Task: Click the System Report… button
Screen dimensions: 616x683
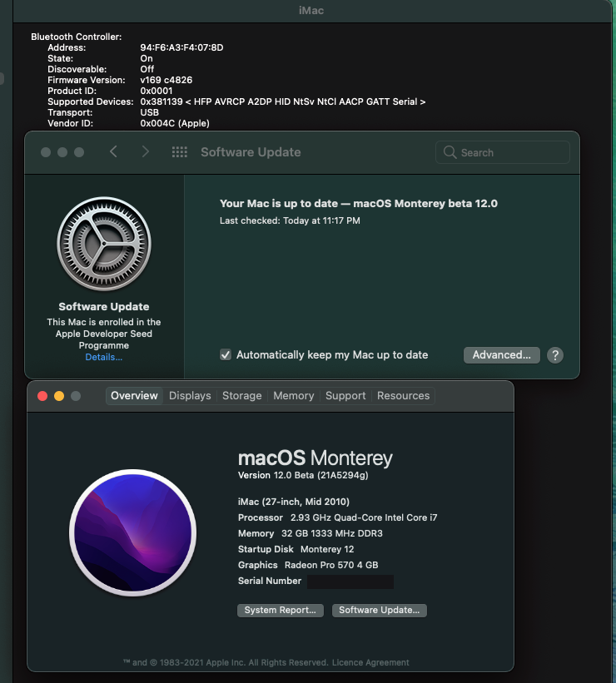Action: (x=281, y=611)
